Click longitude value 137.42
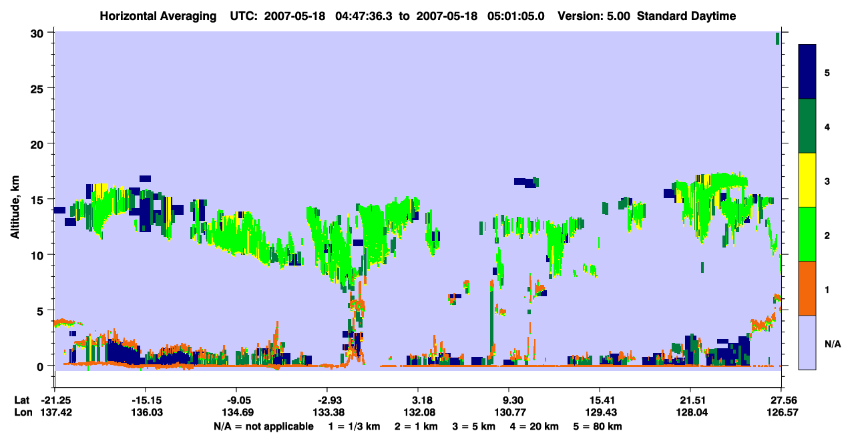Screen dimensions: 868x445 55,412
